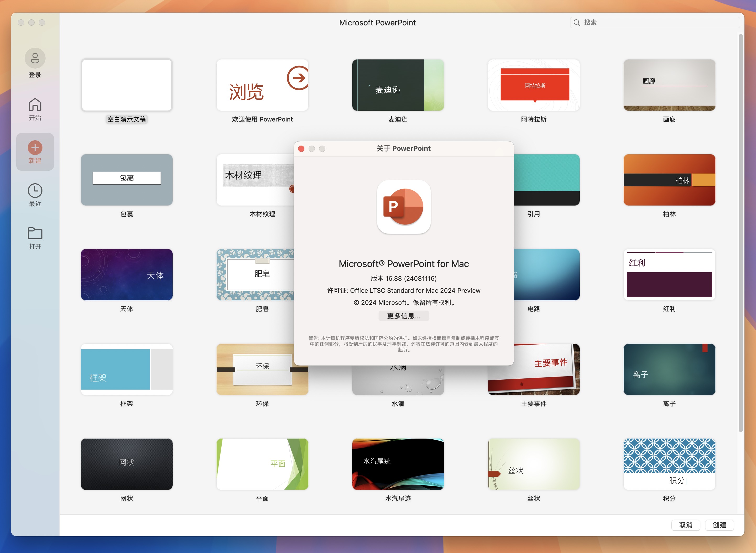Select the 空白演示文稿 blank template
Screen dimensions: 756x553
127,85
